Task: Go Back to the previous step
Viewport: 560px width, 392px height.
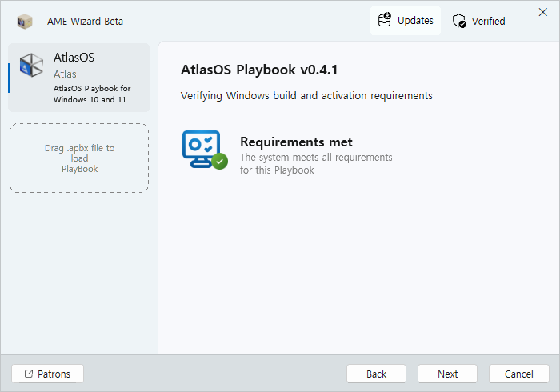Action: coord(376,374)
